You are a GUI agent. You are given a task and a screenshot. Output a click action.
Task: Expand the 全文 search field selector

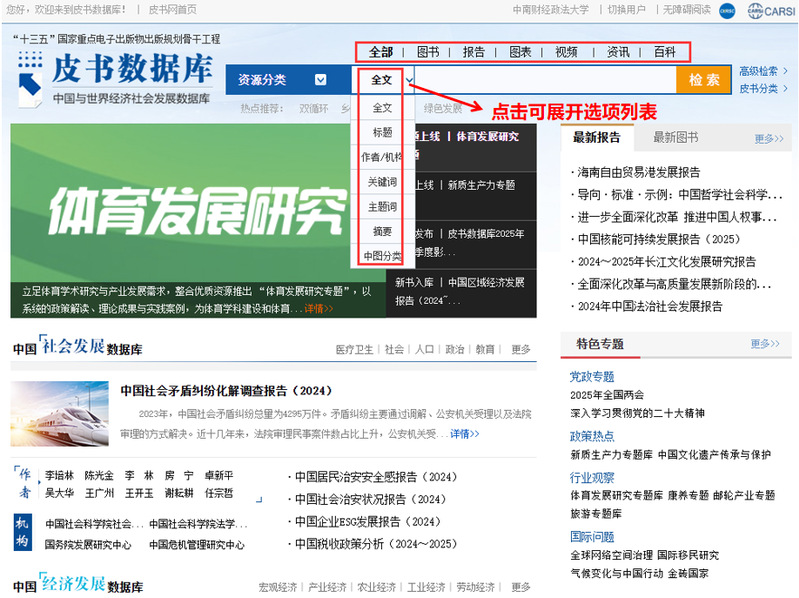(381, 80)
